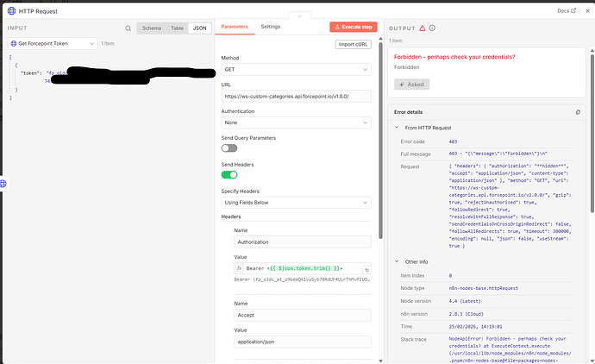This screenshot has width=595, height=364.
Task: Collapse the From HTTP Request section
Action: point(396,128)
